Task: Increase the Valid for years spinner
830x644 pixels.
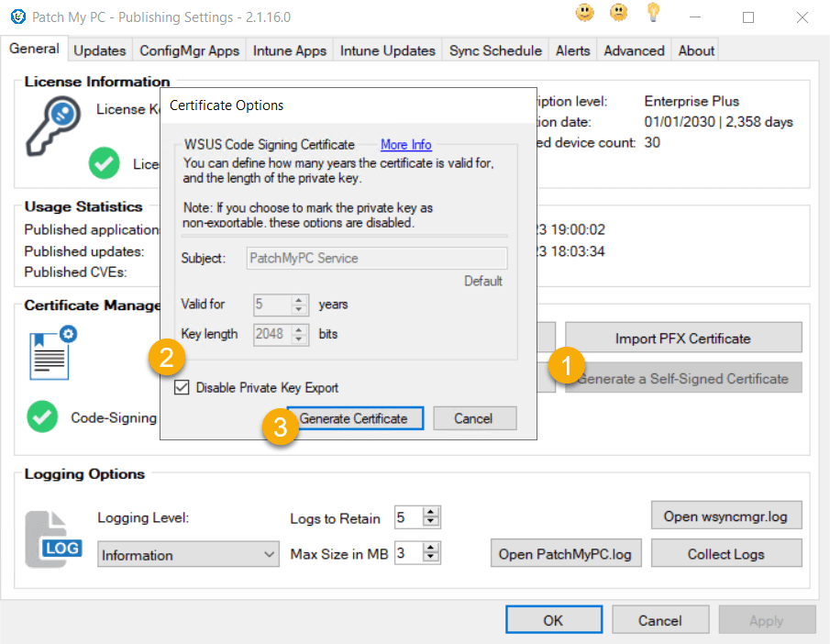Action: coord(299,300)
